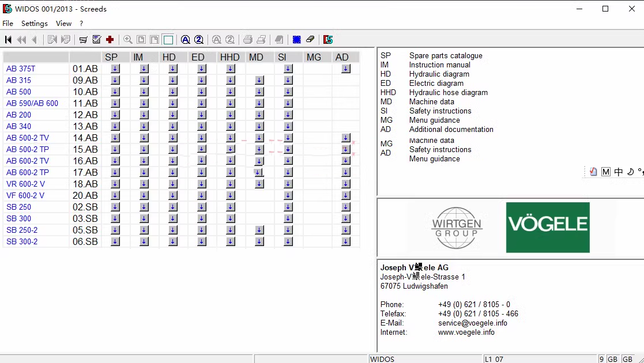Open the hydraulic diagram for SB 300
This screenshot has height=363, width=644.
[173, 218]
